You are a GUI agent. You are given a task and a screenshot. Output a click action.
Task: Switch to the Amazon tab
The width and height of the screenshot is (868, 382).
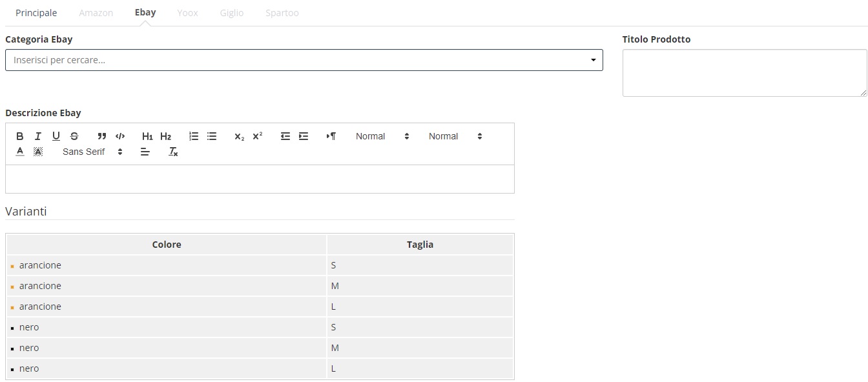click(96, 13)
